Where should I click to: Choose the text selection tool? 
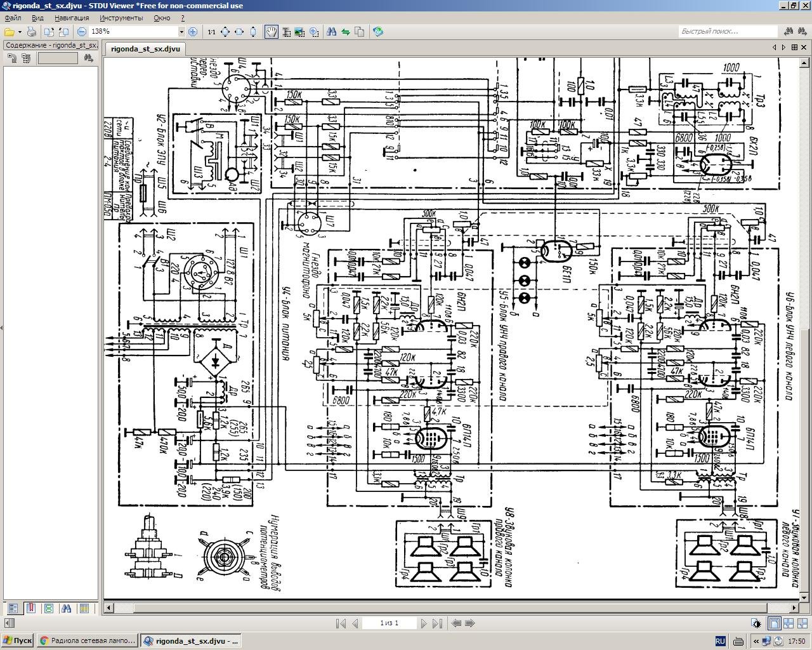point(285,32)
